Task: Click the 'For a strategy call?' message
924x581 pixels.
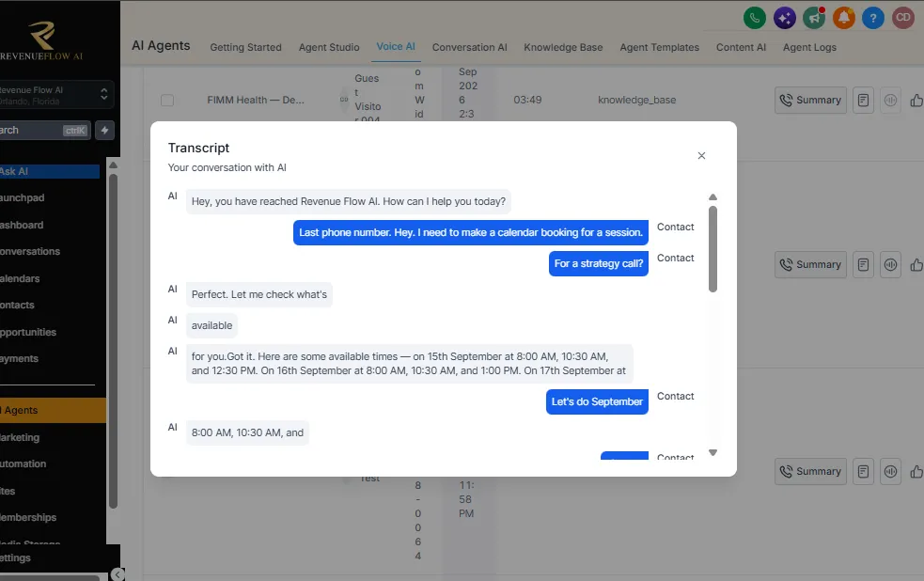Action: (598, 263)
